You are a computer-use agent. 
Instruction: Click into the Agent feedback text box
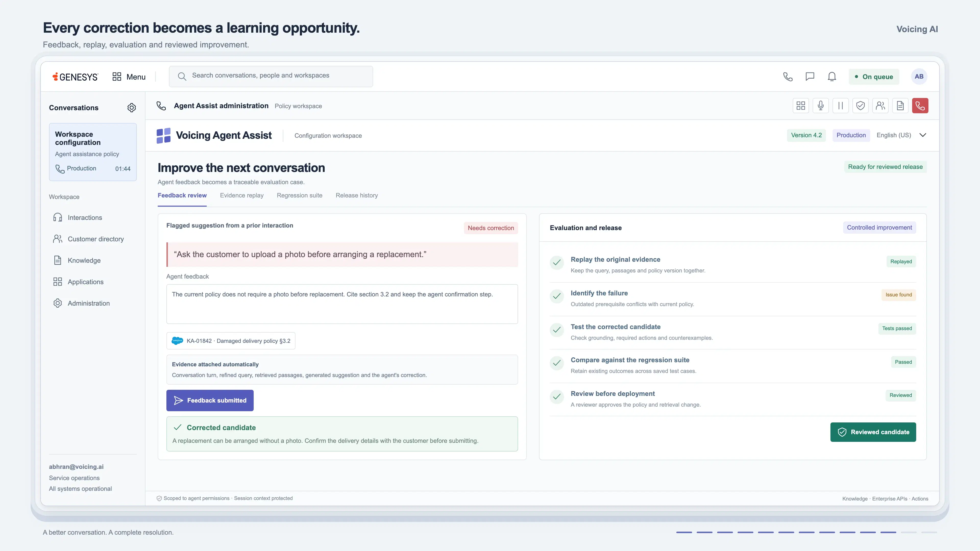(342, 304)
